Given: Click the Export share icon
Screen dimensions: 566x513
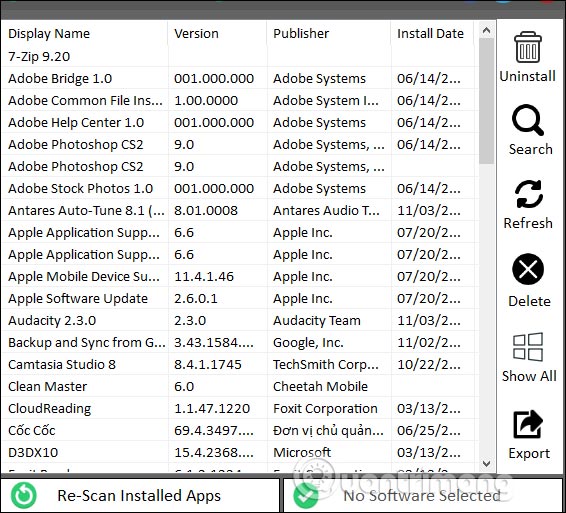Looking at the screenshot, I should click(x=528, y=424).
